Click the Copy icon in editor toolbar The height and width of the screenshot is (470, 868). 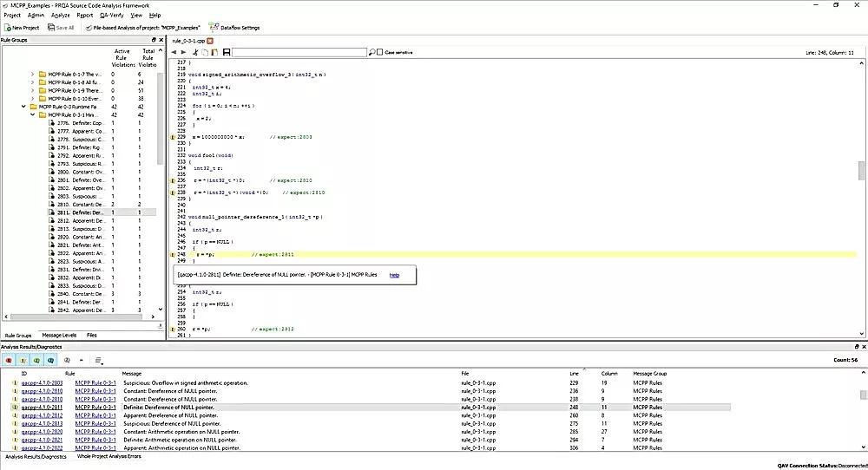(205, 52)
